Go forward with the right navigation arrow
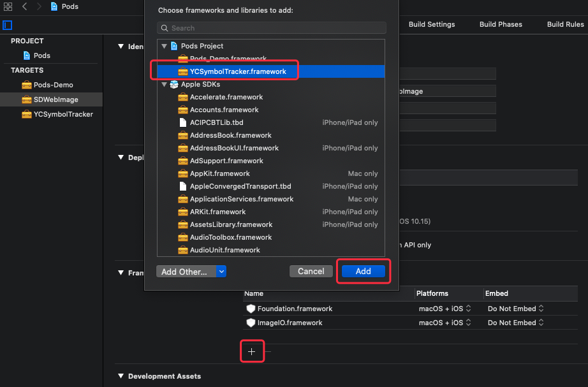The width and height of the screenshot is (588, 387). tap(39, 6)
